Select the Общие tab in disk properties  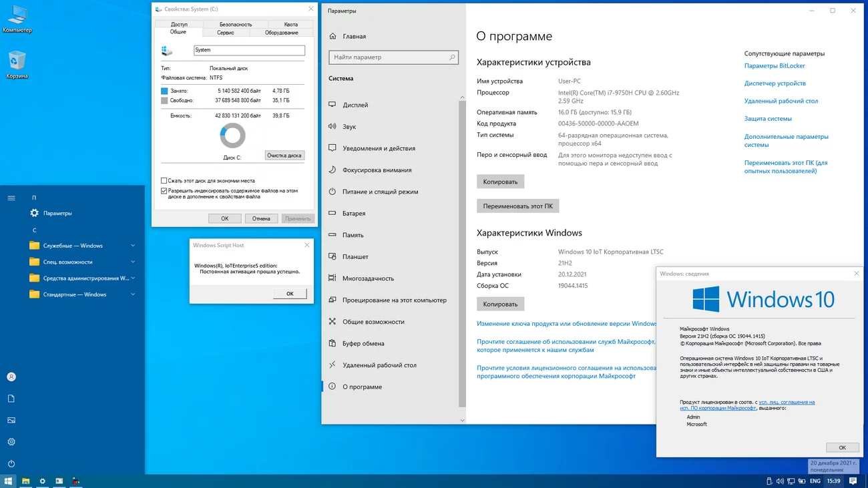click(178, 32)
